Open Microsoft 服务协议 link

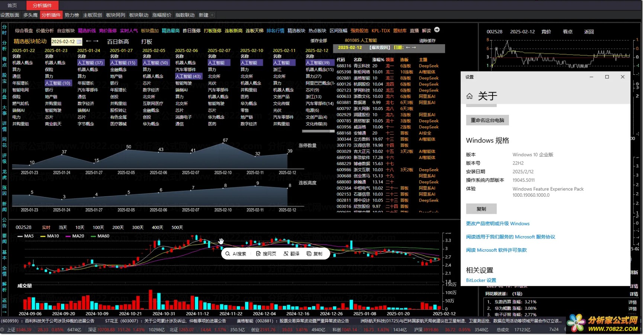pyautogui.click(x=511, y=237)
